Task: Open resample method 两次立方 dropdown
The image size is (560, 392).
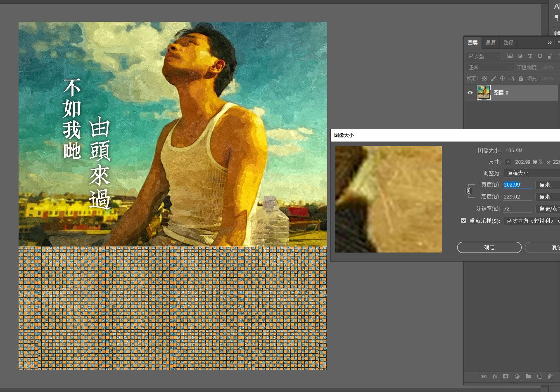Action: (532, 221)
